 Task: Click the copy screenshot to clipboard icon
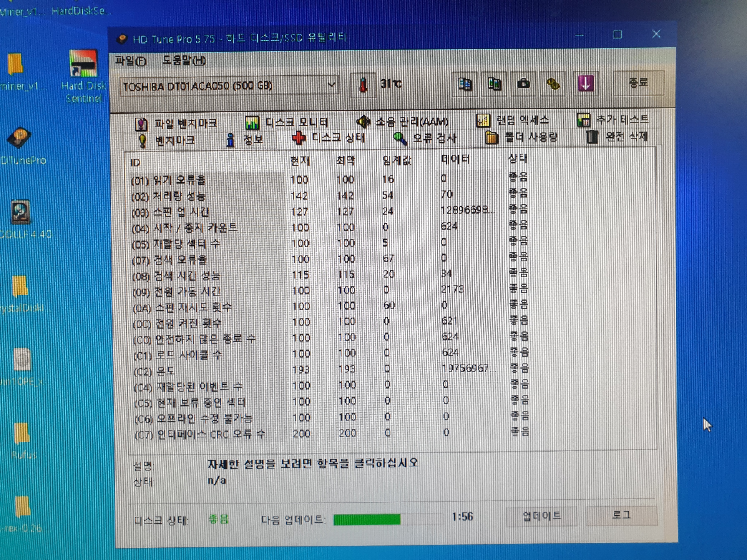click(x=494, y=84)
